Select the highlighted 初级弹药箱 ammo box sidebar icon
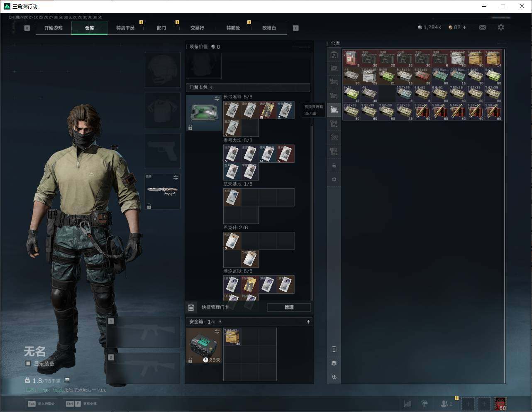532x412 pixels. click(x=334, y=110)
